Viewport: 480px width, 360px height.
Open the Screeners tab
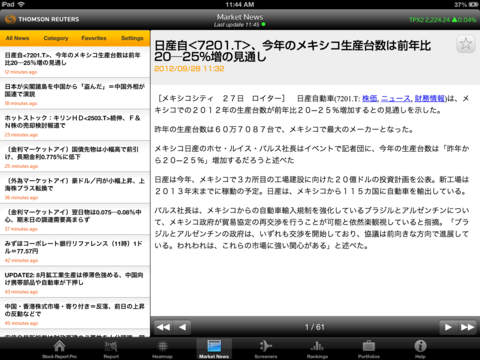266,349
